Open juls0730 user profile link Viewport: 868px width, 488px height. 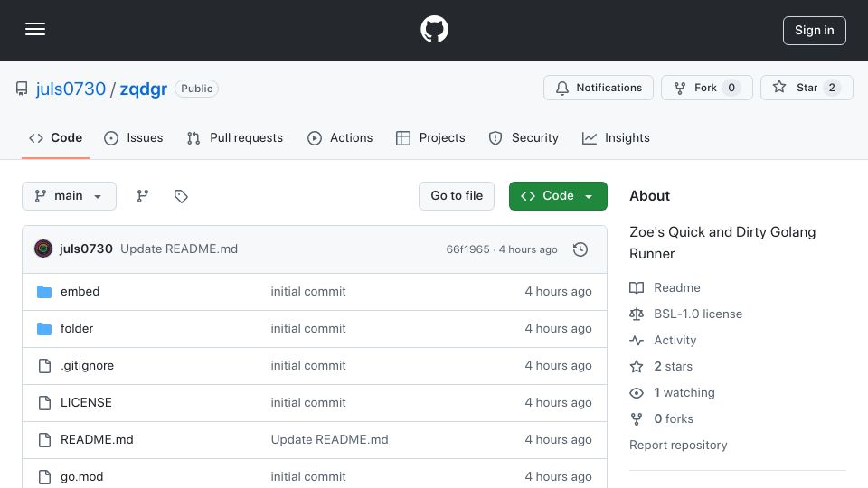point(71,89)
